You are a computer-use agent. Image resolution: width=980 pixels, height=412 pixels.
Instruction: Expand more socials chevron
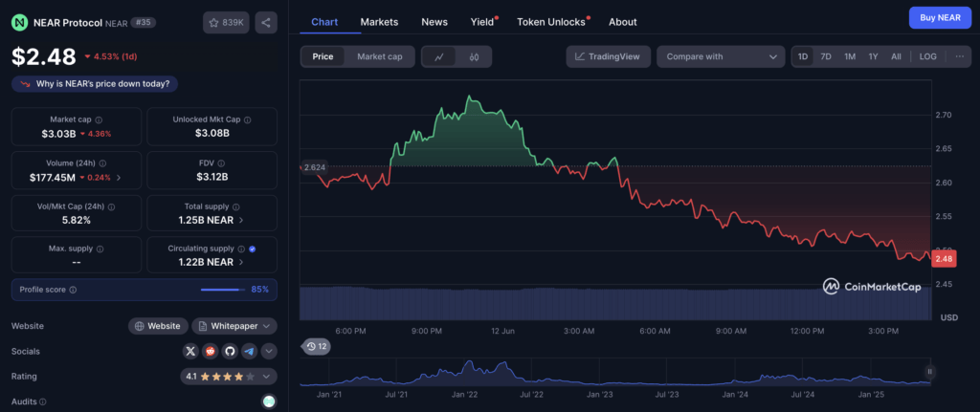269,352
